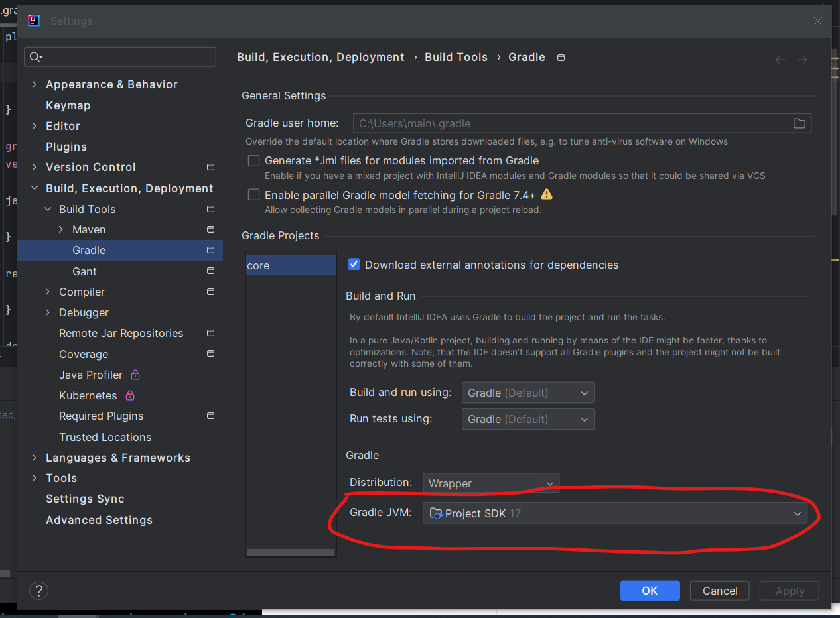Expand Languages & Frameworks node
The height and width of the screenshot is (618, 840).
click(x=35, y=458)
